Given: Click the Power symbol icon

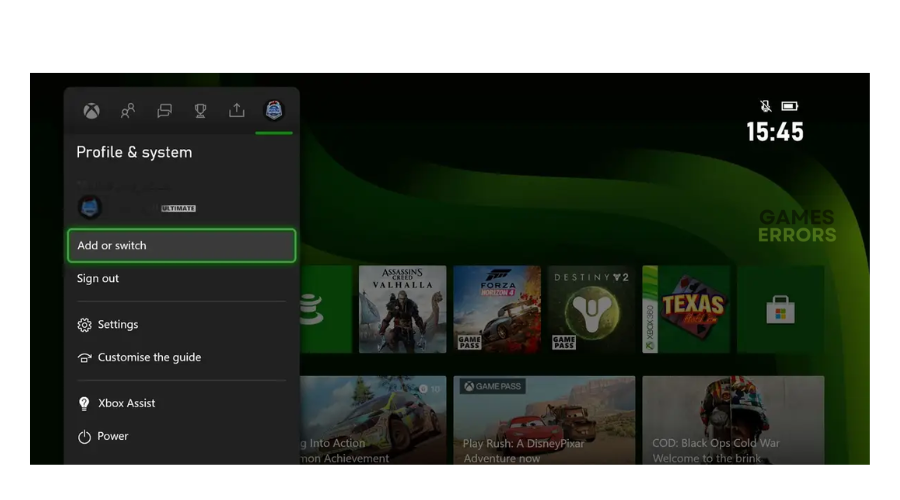Looking at the screenshot, I should tap(84, 437).
